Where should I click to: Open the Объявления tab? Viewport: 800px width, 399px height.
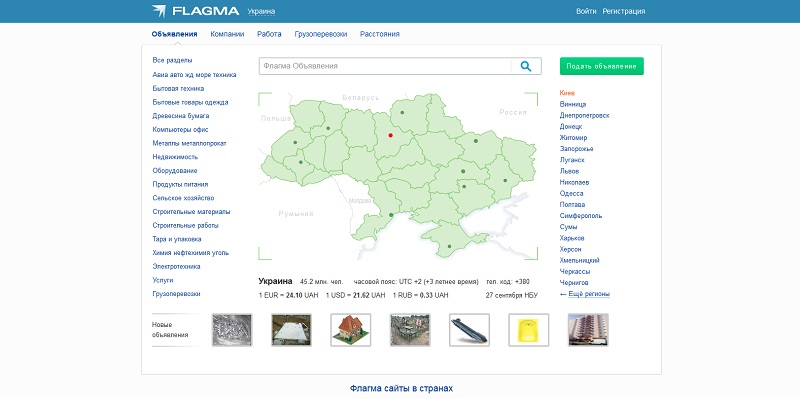[x=174, y=34]
